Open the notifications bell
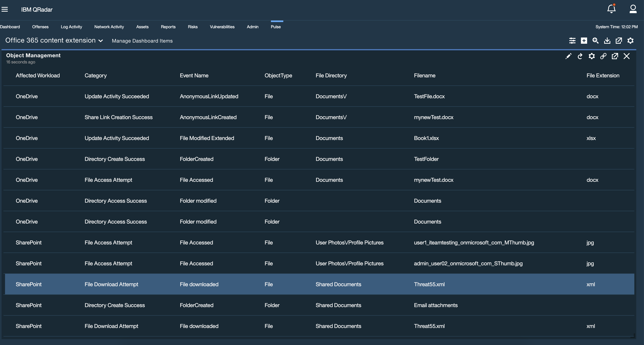The width and height of the screenshot is (644, 345). [x=611, y=9]
